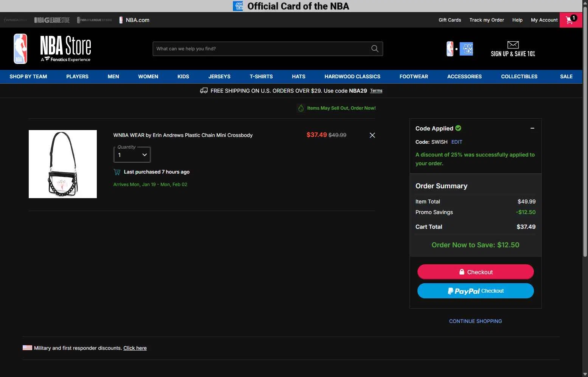Click the 'Order Now to Save: $12.50' text
This screenshot has width=588, height=377.
pos(476,245)
